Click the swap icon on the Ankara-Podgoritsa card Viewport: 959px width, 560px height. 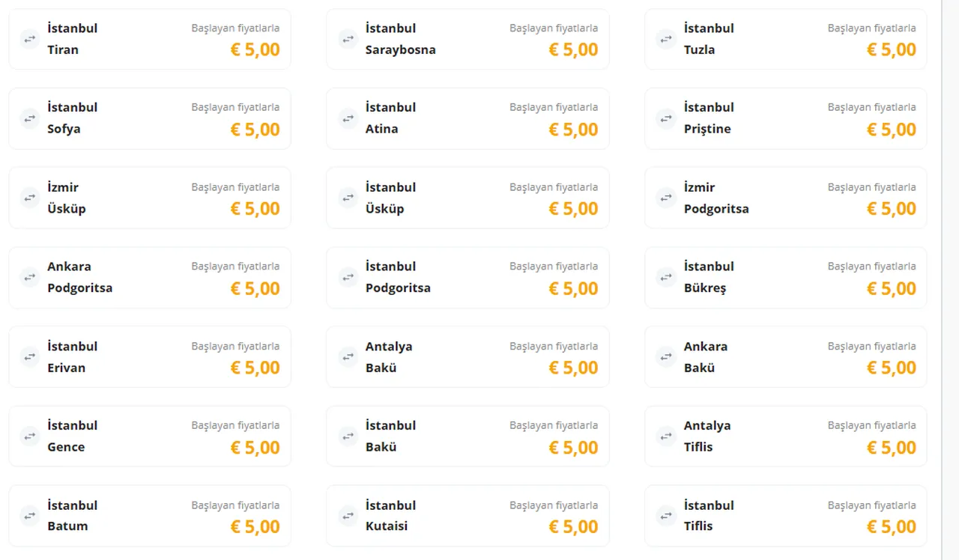(x=29, y=277)
